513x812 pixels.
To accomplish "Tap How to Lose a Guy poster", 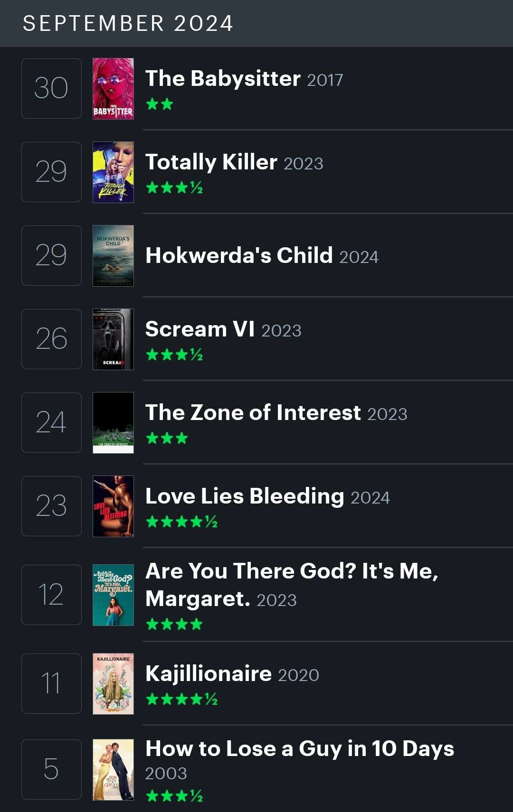I will (113, 770).
